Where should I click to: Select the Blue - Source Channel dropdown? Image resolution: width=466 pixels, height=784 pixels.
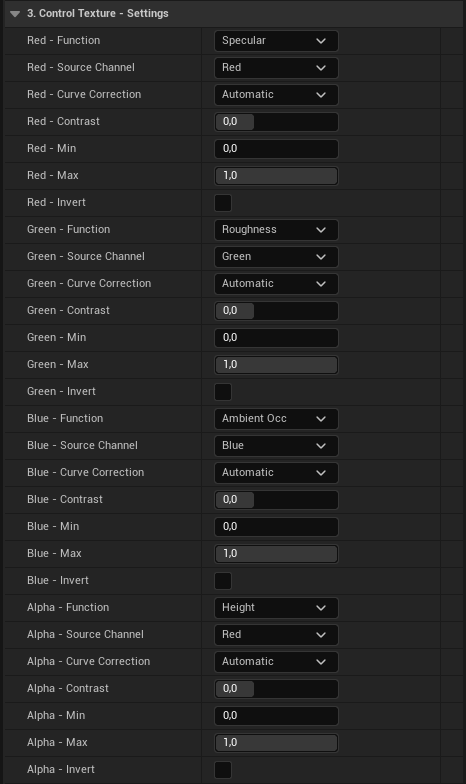click(276, 446)
